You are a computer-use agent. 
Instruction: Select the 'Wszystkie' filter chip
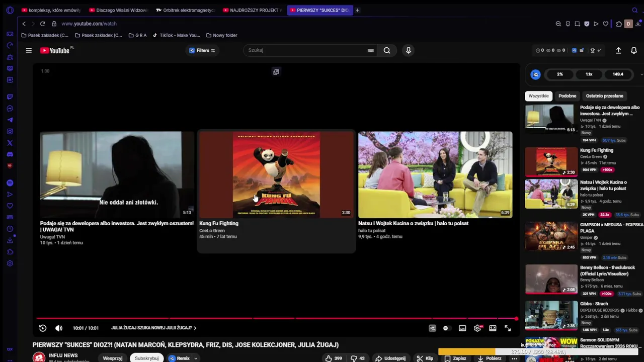538,96
